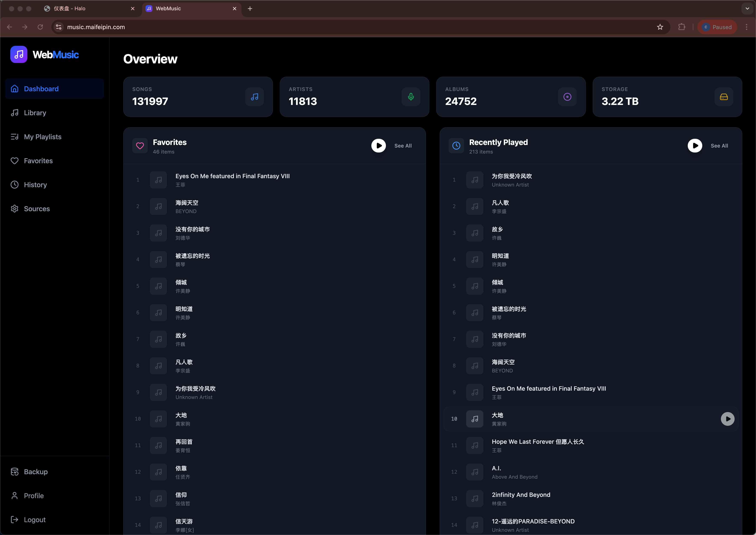756x535 pixels.
Task: Bookmark this page with star icon
Action: (660, 27)
